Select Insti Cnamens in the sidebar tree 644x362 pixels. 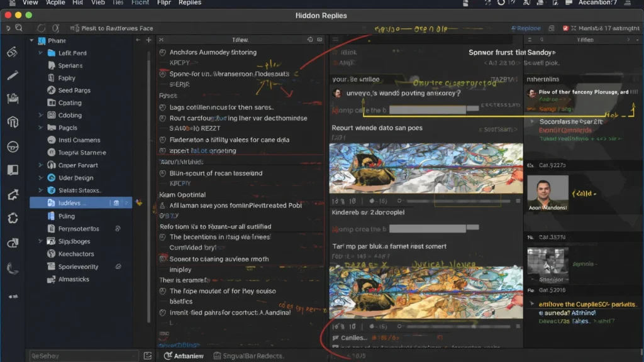79,140
